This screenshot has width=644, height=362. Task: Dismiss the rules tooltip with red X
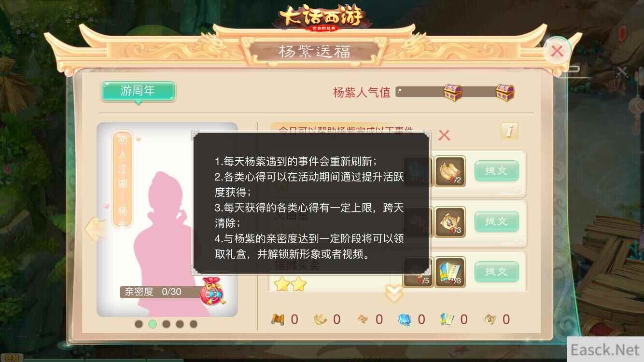tap(444, 136)
